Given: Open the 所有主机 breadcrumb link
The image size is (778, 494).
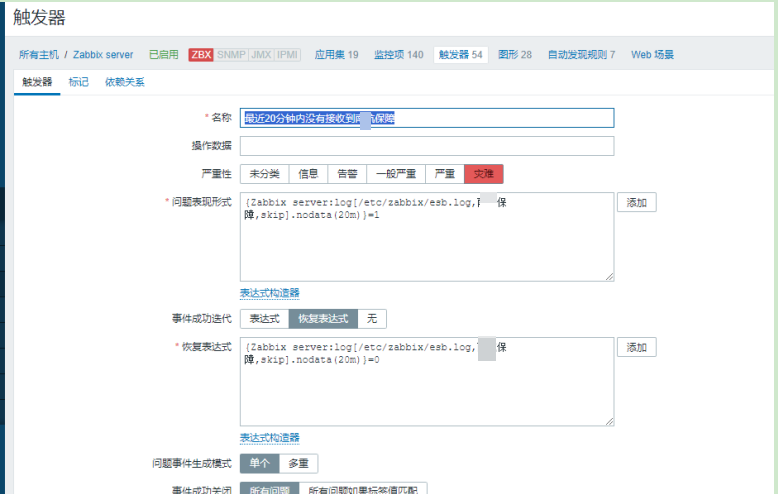Looking at the screenshot, I should coord(39,55).
